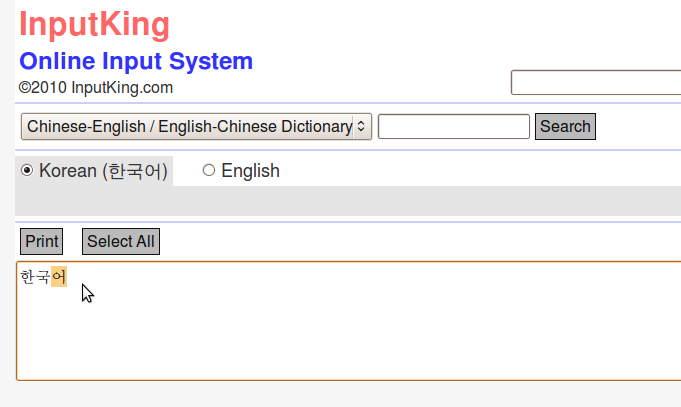The width and height of the screenshot is (681, 407).
Task: Click the ©2010 InputKing.com copyright text
Action: pos(96,88)
